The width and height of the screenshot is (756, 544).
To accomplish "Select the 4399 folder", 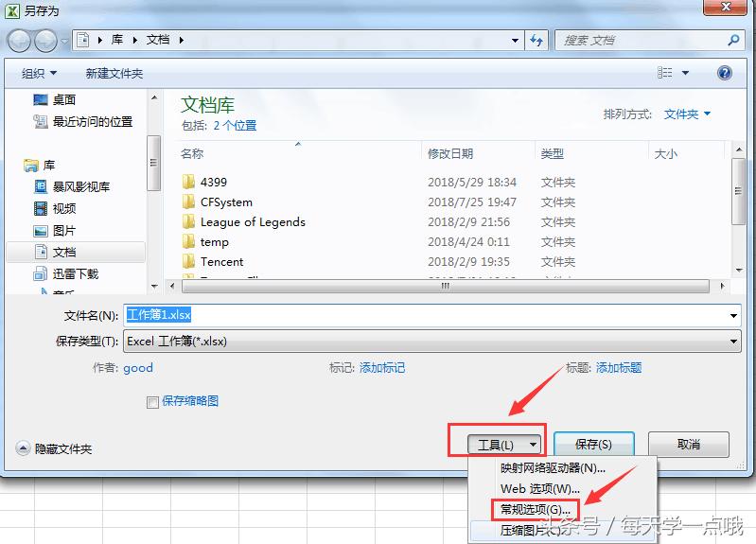I will [x=214, y=182].
